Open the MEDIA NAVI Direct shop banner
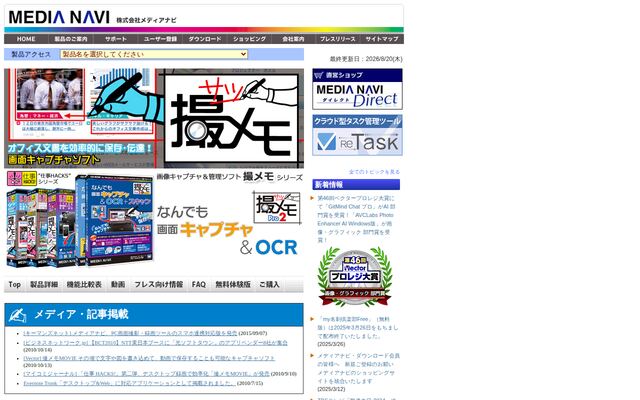This screenshot has height=400, width=640. [357, 89]
